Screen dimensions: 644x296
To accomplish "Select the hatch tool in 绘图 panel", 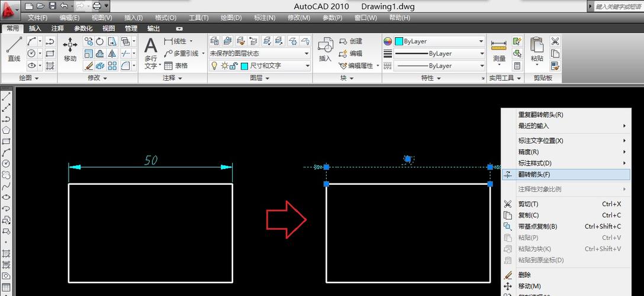I will tap(50, 65).
